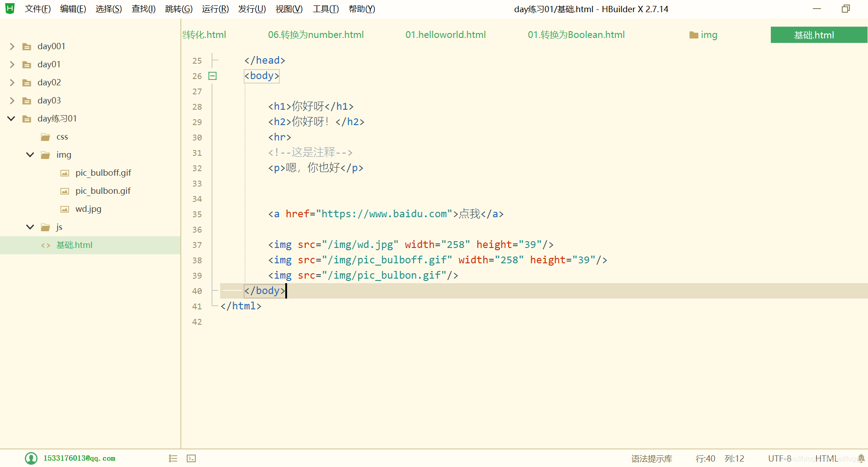Toggle the document outline icon in status bar
The height and width of the screenshot is (467, 868).
coord(173,458)
